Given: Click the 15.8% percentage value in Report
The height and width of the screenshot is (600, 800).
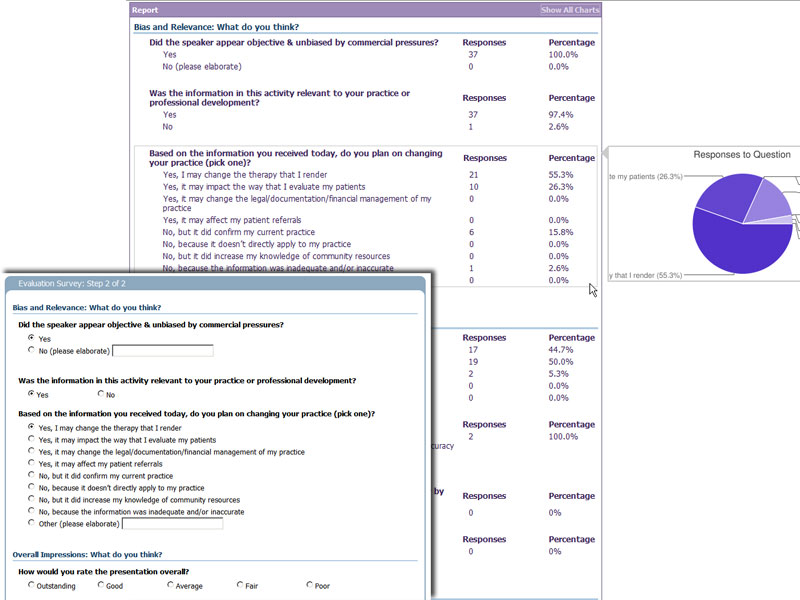Looking at the screenshot, I should 561,232.
